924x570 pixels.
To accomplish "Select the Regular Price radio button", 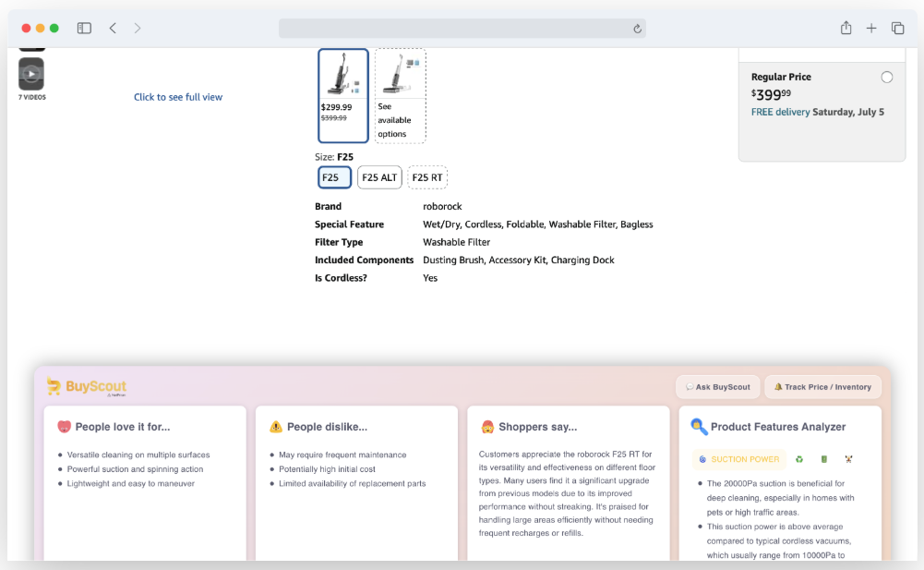I will pos(886,78).
